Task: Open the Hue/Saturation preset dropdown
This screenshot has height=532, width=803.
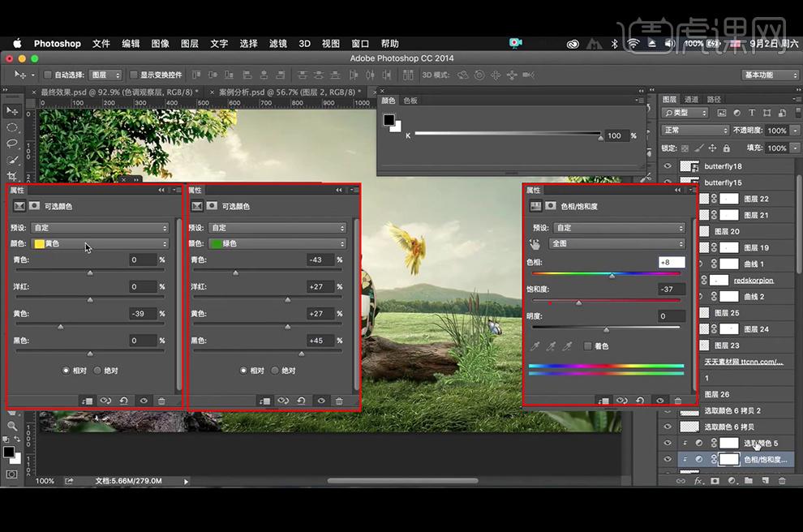Action: (x=618, y=228)
